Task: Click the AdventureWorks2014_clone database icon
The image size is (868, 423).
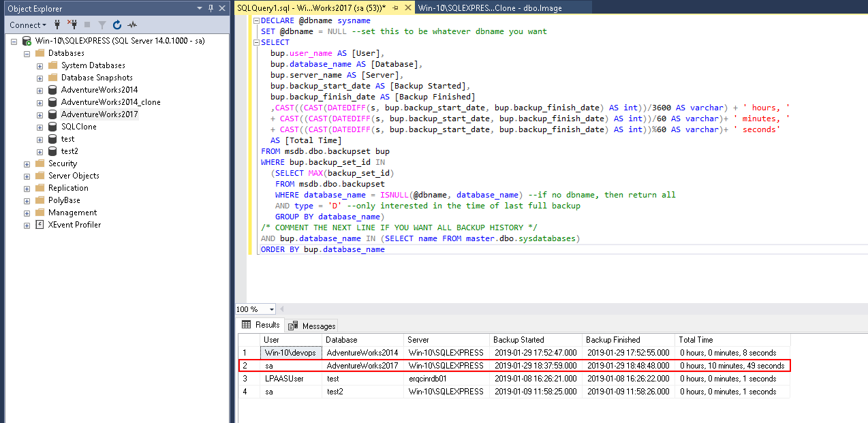Action: pos(52,102)
